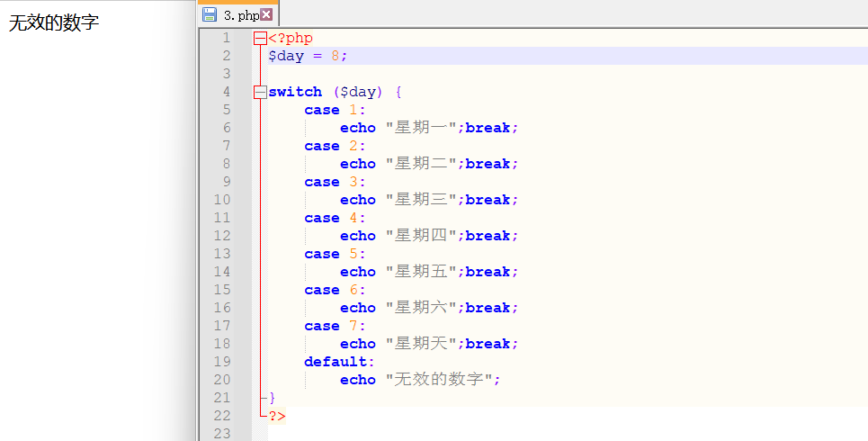The image size is (868, 441).
Task: Click the text "星期六" in the code
Action: click(x=421, y=308)
